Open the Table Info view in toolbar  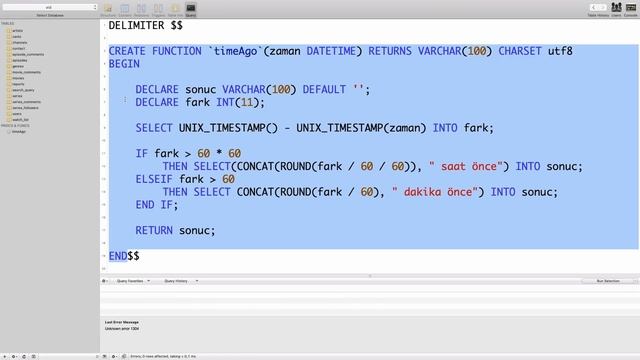(x=175, y=10)
